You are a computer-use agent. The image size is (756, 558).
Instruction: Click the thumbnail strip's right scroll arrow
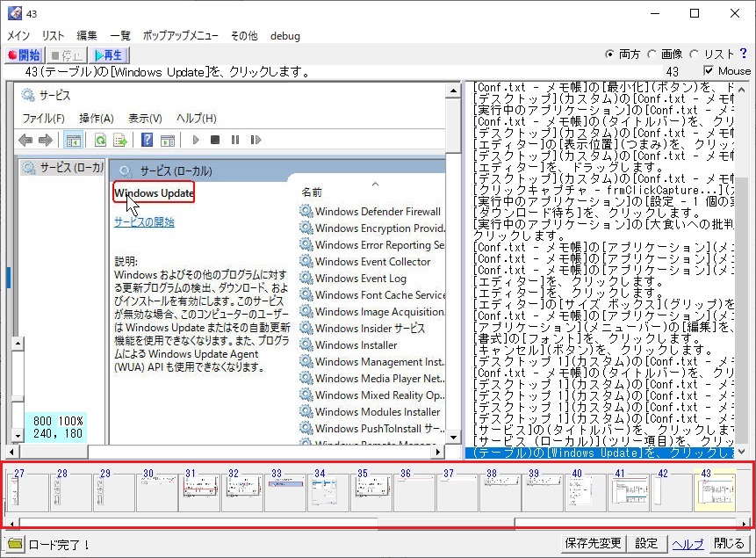pyautogui.click(x=745, y=523)
